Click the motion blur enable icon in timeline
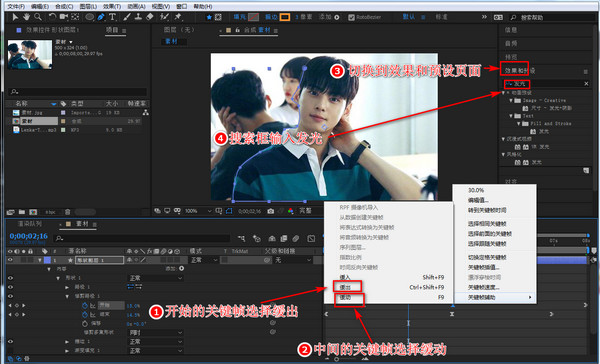The height and width of the screenshot is (364, 600). pos(296,239)
